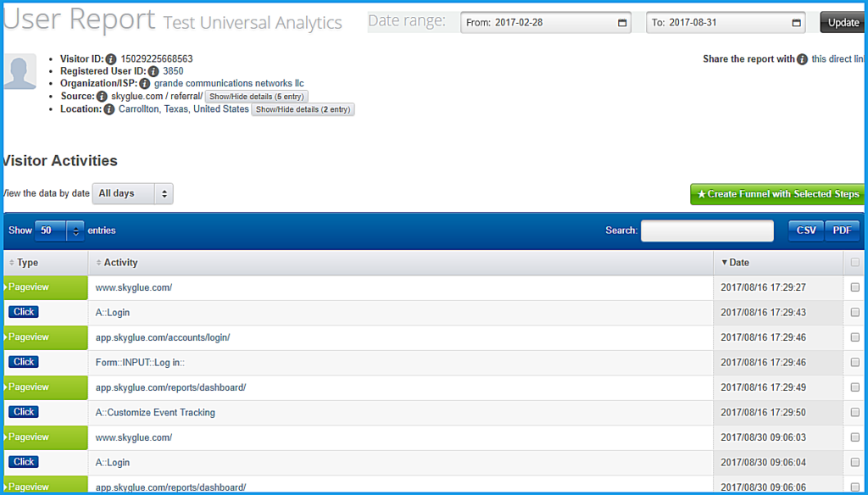Open calendar picker in the To date field
The height and width of the screenshot is (495, 868).
tap(796, 23)
